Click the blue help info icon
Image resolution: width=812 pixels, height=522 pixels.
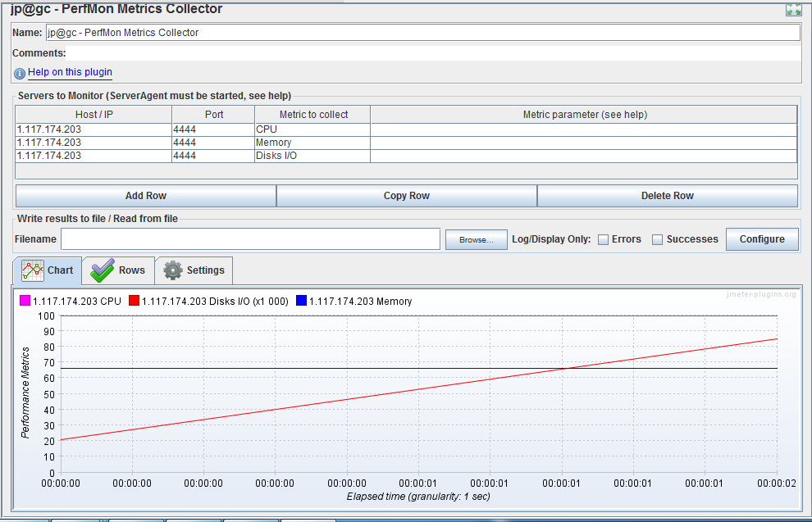click(20, 73)
